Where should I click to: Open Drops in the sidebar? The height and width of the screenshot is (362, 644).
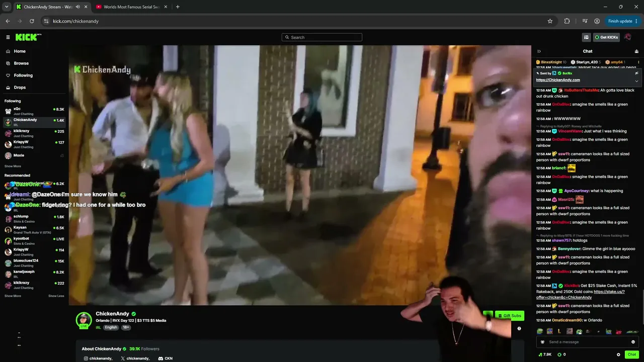(x=20, y=87)
